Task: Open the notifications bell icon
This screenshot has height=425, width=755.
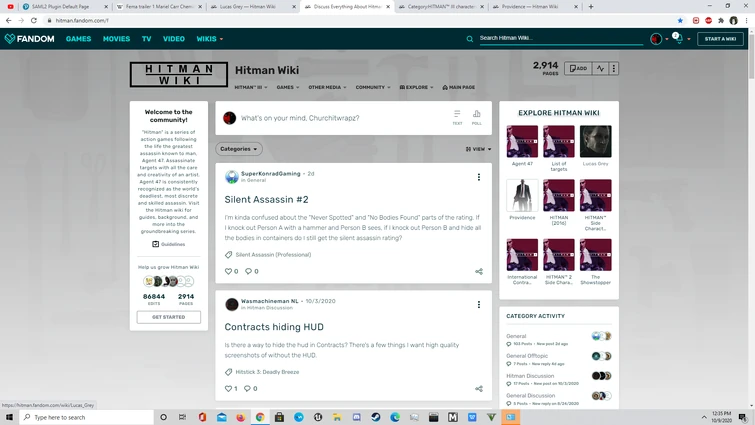Action: [678, 39]
